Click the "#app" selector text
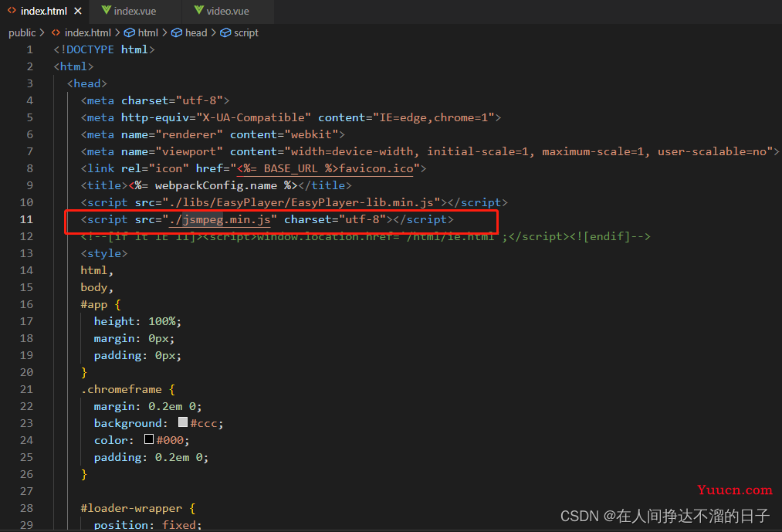The height and width of the screenshot is (532, 782). pyautogui.click(x=94, y=304)
